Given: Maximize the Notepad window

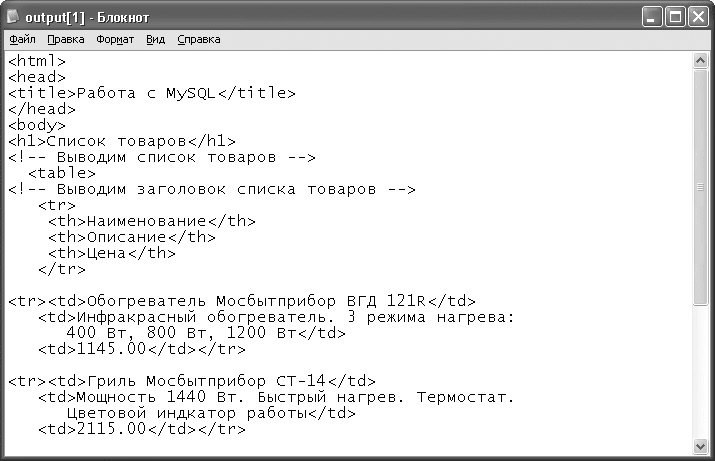Looking at the screenshot, I should (x=675, y=17).
